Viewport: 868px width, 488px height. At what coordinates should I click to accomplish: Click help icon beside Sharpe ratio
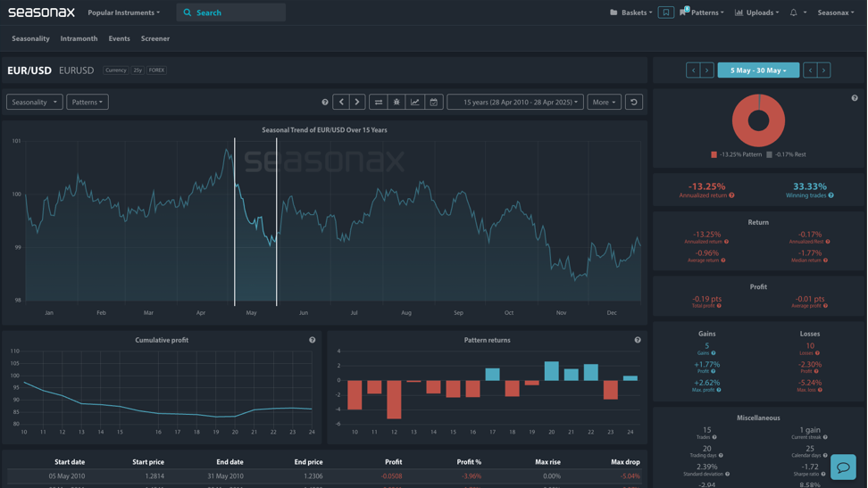tap(823, 474)
